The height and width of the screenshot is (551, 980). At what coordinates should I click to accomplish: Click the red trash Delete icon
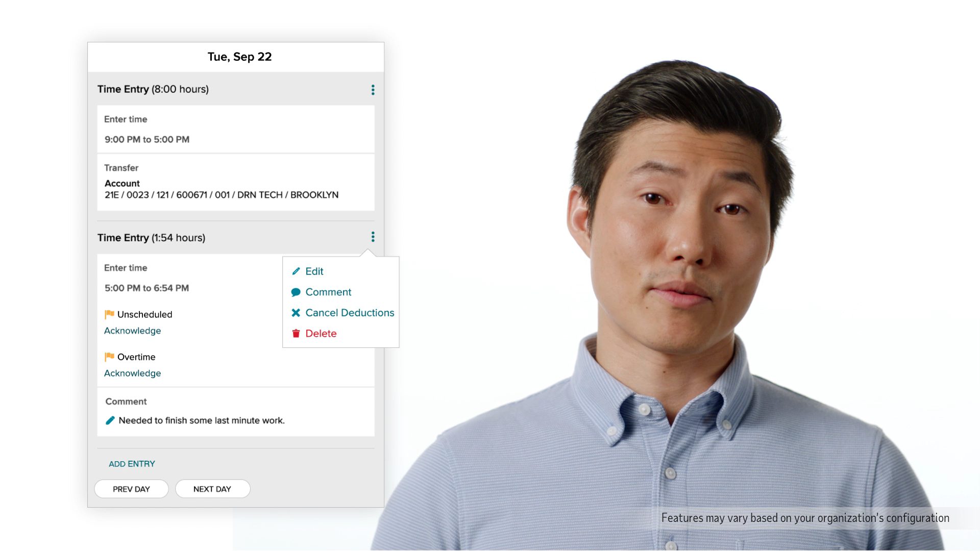point(296,334)
